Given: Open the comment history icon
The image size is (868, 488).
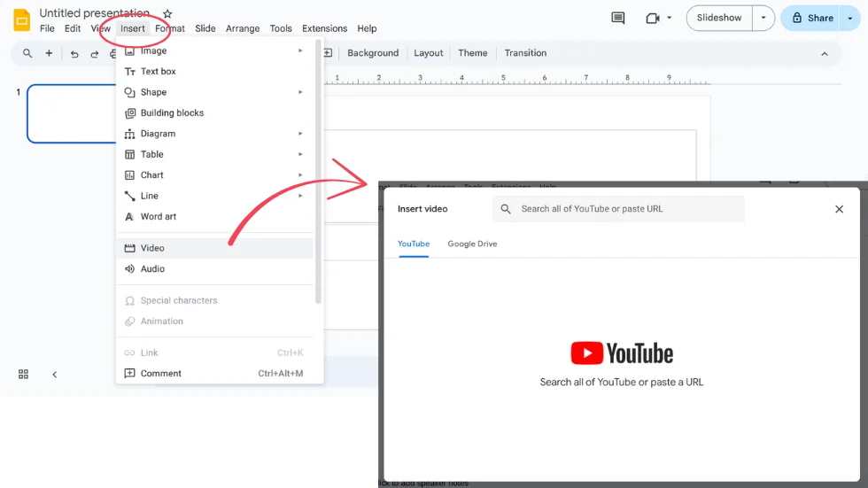Looking at the screenshot, I should click(618, 18).
